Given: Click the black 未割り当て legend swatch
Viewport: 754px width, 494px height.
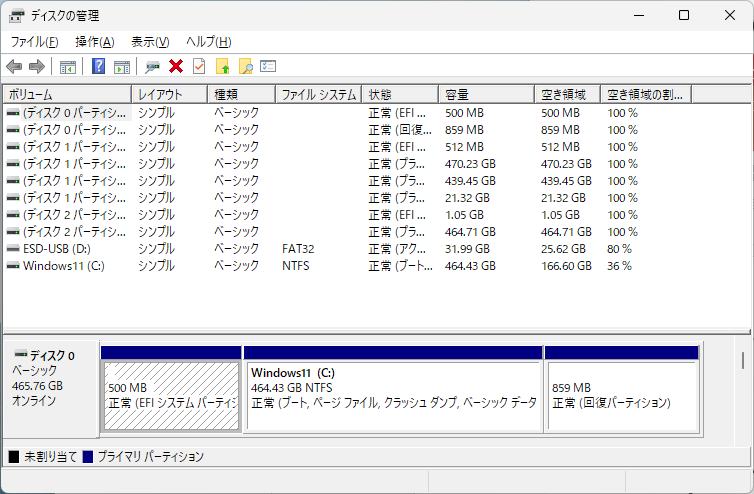Looking at the screenshot, I should point(14,456).
